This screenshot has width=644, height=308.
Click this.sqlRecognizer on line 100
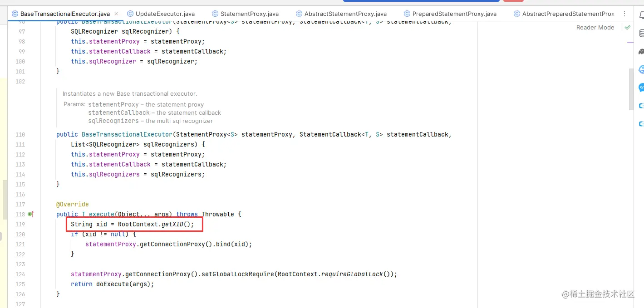click(103, 61)
